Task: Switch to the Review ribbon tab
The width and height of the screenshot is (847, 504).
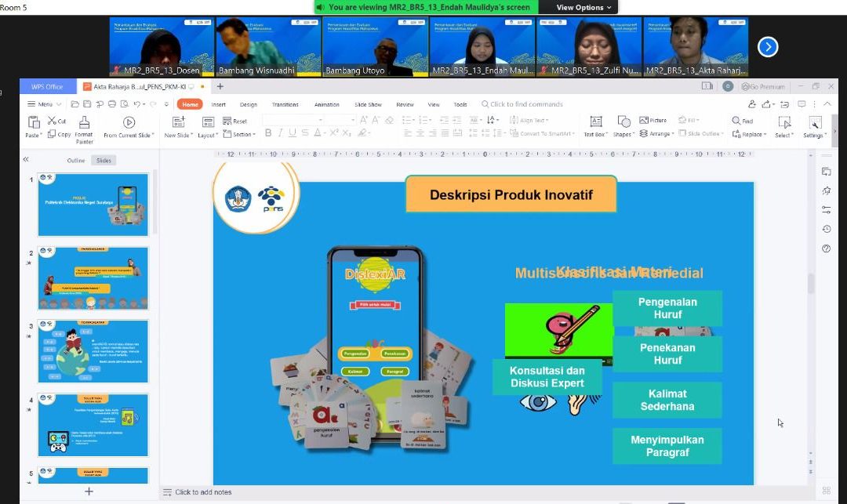Action: click(405, 105)
